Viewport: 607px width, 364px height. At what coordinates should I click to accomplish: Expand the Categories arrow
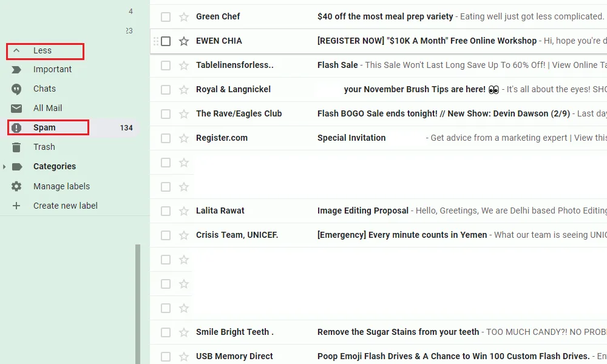[x=4, y=167]
